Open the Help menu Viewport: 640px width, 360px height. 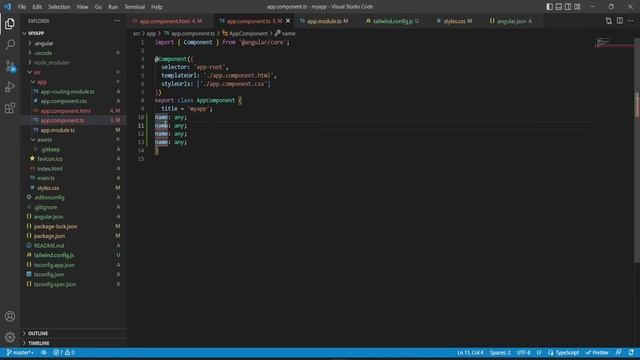point(157,7)
